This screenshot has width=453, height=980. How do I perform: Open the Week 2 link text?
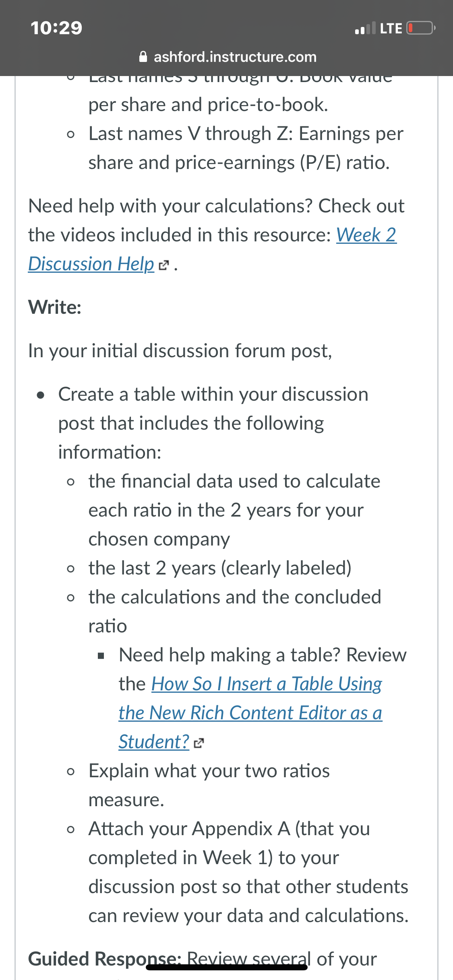(x=366, y=235)
